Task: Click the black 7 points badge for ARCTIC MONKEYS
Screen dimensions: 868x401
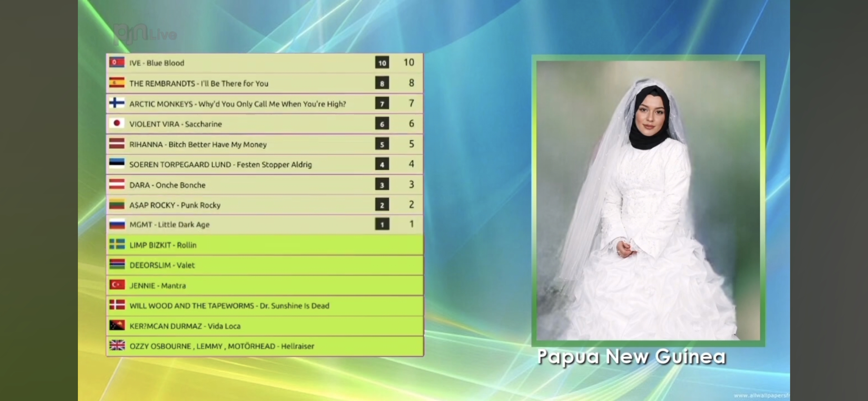Action: click(x=382, y=103)
